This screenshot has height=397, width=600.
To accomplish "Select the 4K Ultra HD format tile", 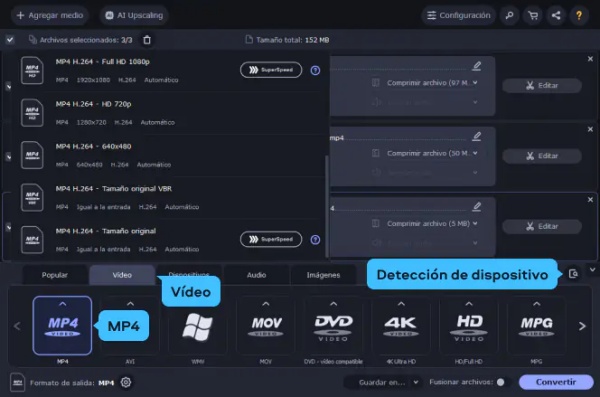I will [401, 325].
